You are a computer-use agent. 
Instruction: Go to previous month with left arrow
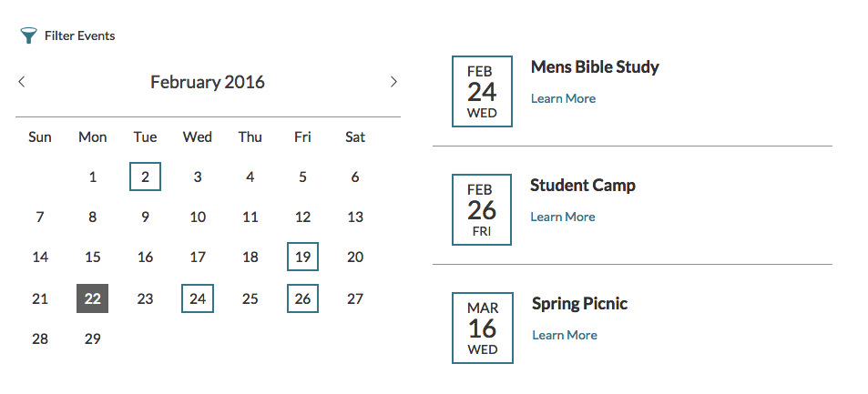pyautogui.click(x=22, y=82)
